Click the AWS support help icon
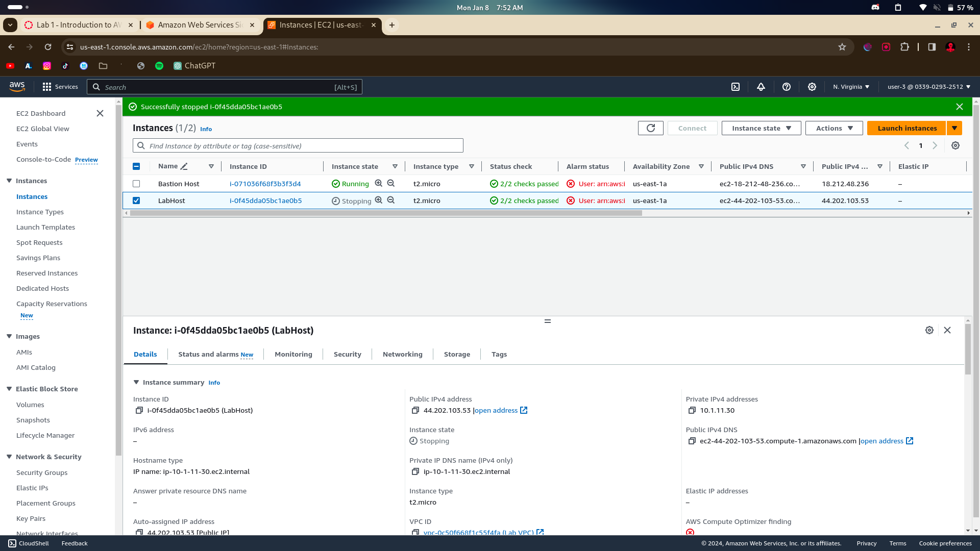The image size is (980, 551). click(786, 87)
